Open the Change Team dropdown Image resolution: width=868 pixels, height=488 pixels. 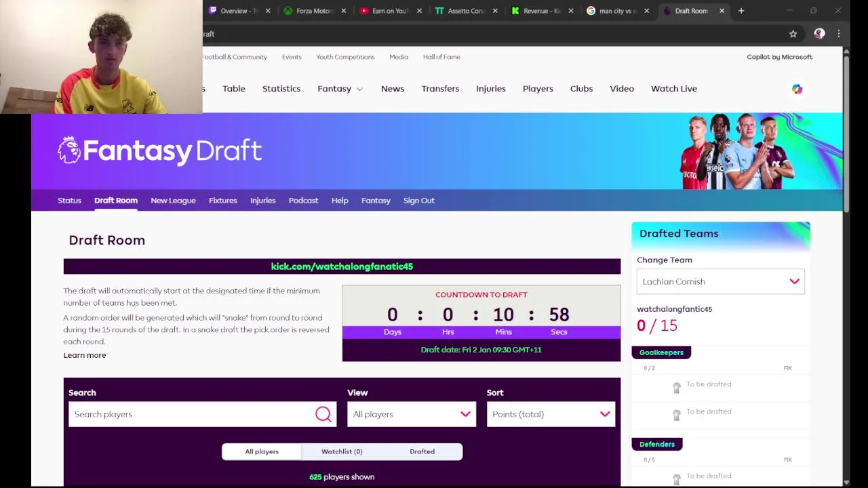(720, 281)
